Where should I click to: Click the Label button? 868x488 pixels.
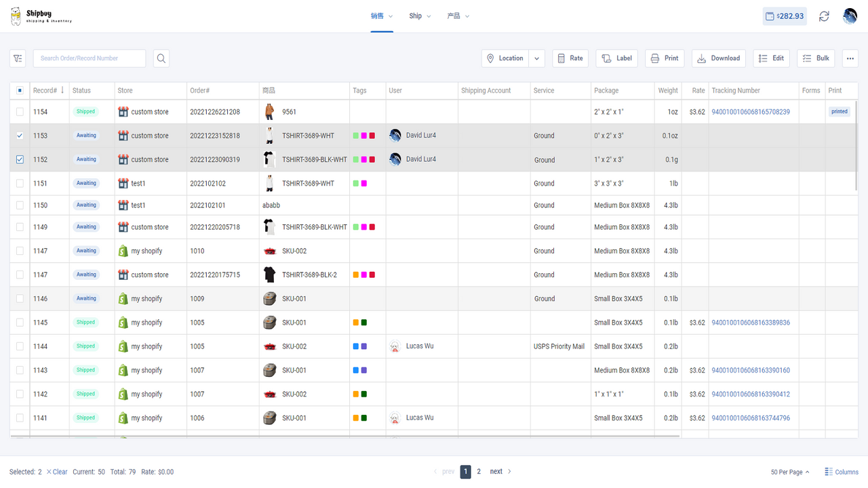(617, 58)
